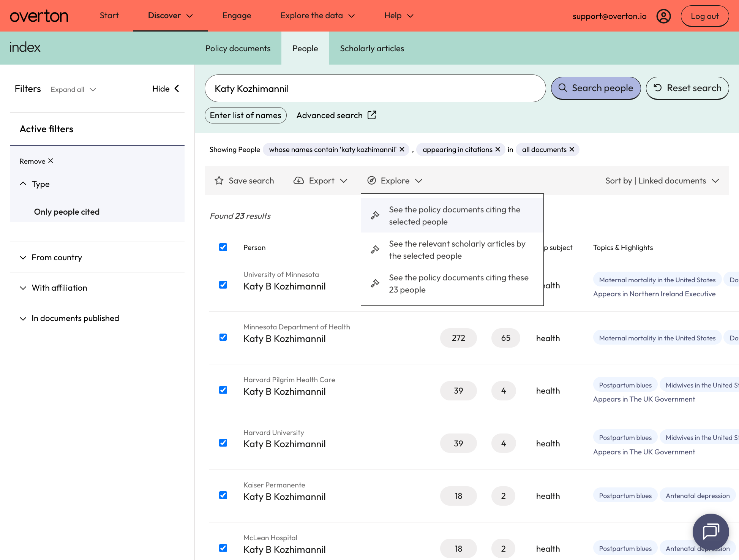Select 'See the policy documents citing the selected people'
The width and height of the screenshot is (739, 560).
tap(452, 215)
